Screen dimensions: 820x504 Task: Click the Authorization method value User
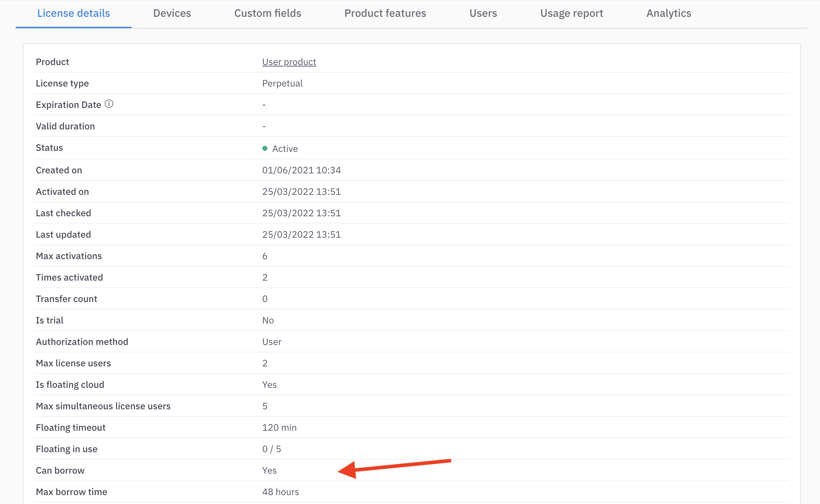pyautogui.click(x=272, y=342)
